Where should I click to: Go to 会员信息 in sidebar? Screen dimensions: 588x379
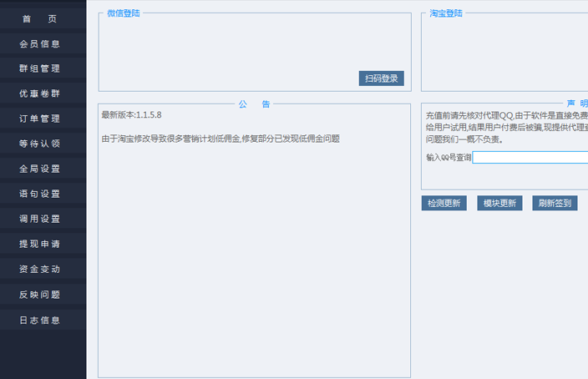pos(40,43)
